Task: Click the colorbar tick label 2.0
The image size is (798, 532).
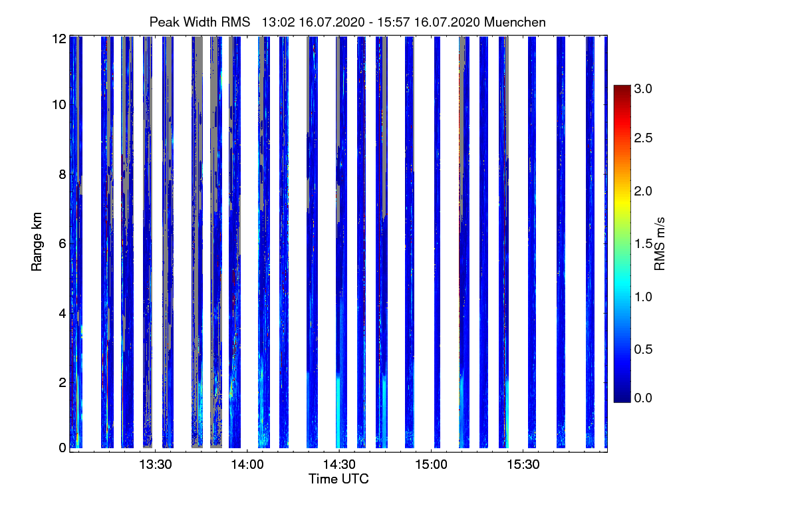Action: tap(642, 192)
